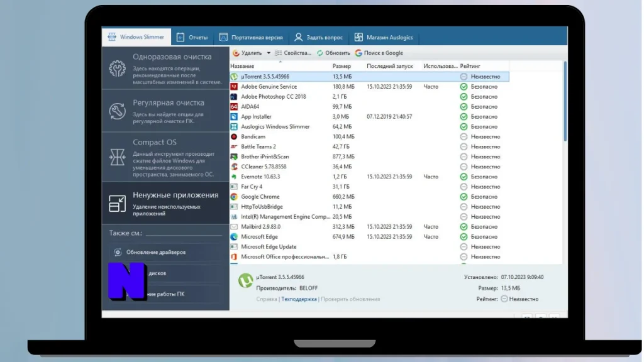Click the Evernote 10.63.3 icon
Screen dimensions: 644x362
pyautogui.click(x=234, y=177)
